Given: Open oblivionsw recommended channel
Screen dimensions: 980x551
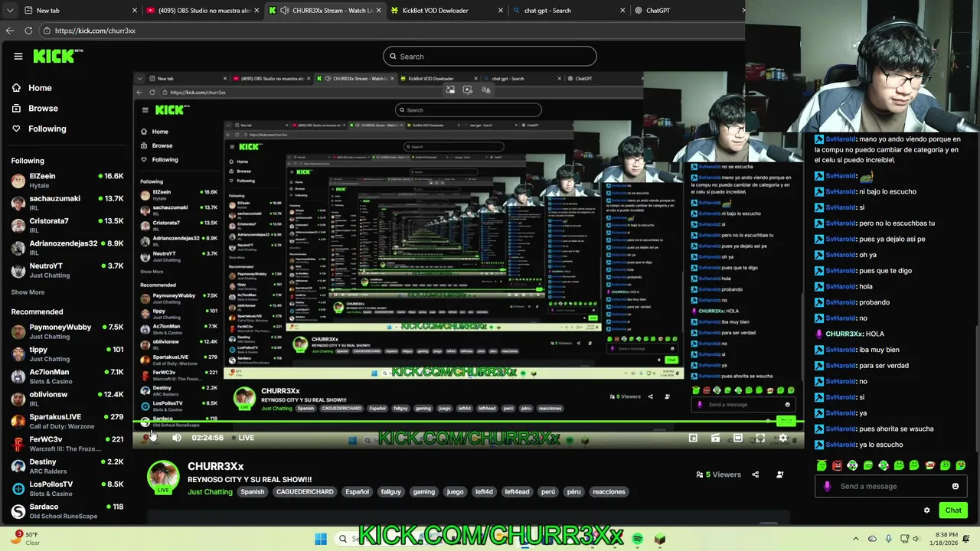Looking at the screenshot, I should click(x=67, y=399).
